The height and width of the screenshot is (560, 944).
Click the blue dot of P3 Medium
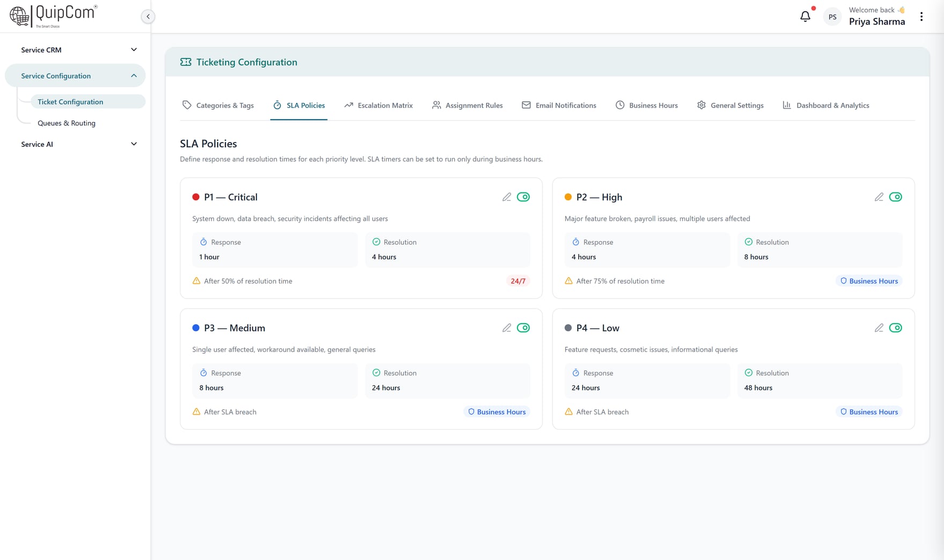pyautogui.click(x=196, y=328)
